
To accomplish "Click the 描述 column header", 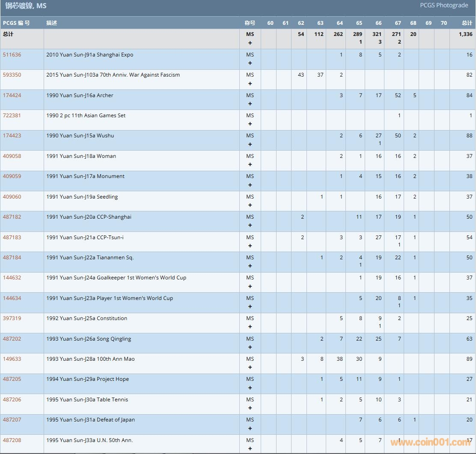I will pos(52,23).
